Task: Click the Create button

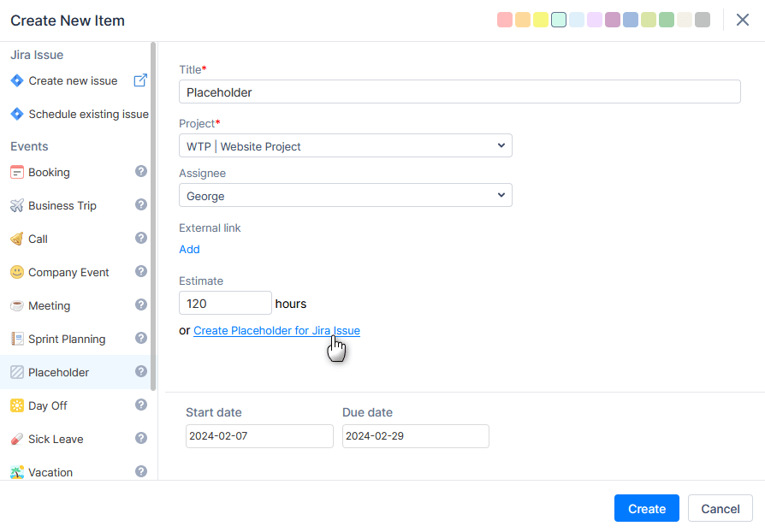Action: [646, 508]
